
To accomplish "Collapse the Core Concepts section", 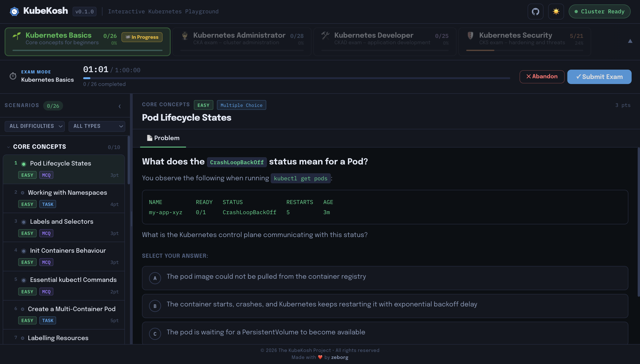I will [64, 147].
